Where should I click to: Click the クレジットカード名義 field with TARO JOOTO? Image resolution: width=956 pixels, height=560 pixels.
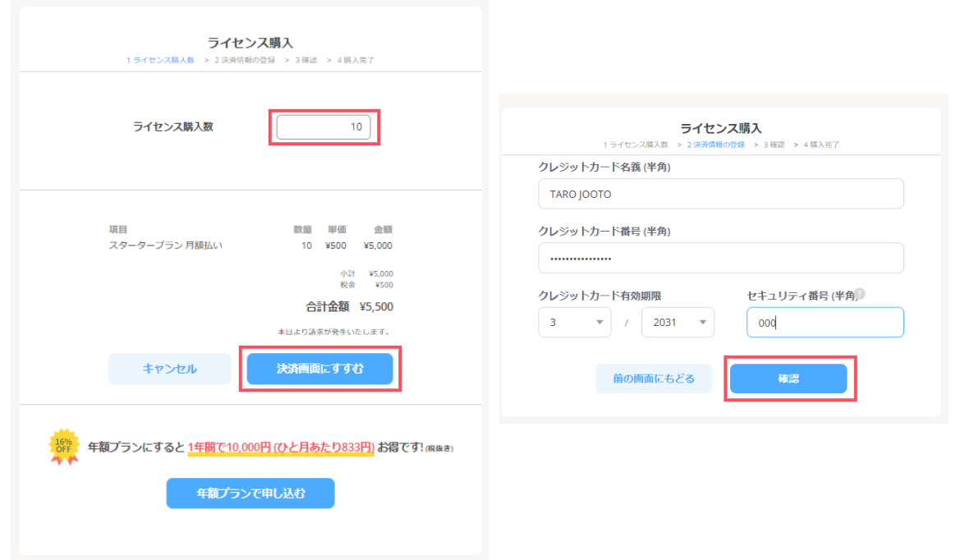click(720, 194)
